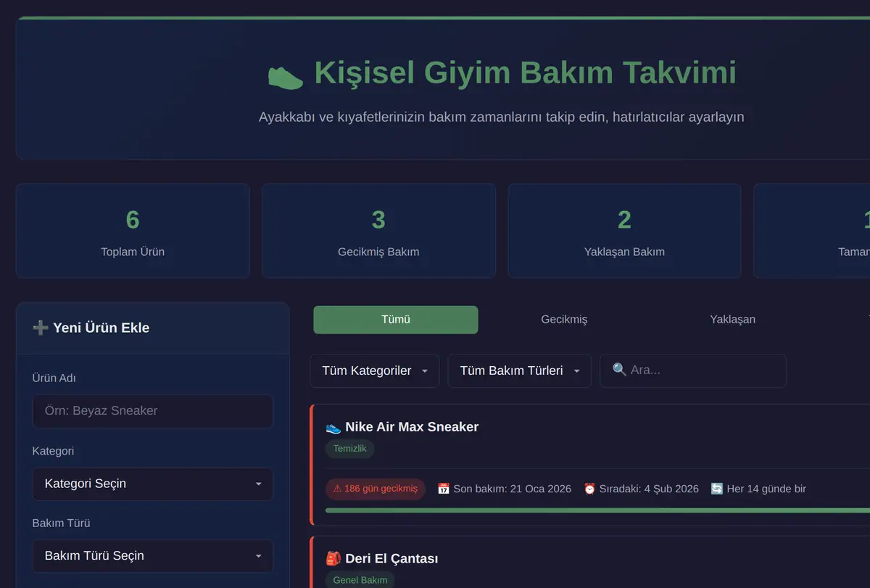The width and height of the screenshot is (870, 588).
Task: Click the Sıradaki: 4 Şub 2026 text
Action: [x=649, y=489]
